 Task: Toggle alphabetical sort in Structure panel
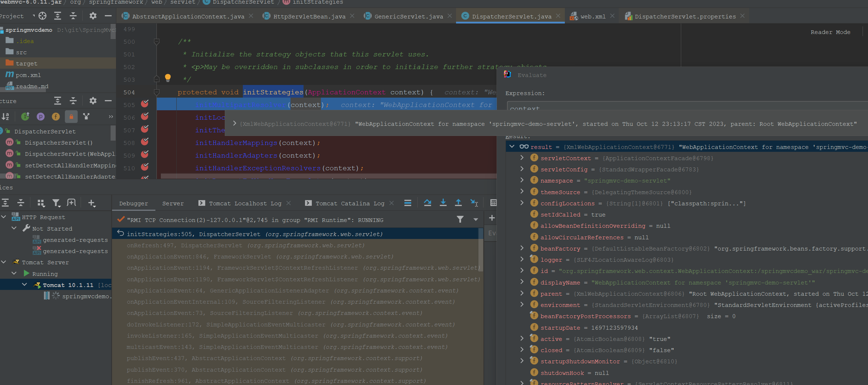tap(5, 116)
